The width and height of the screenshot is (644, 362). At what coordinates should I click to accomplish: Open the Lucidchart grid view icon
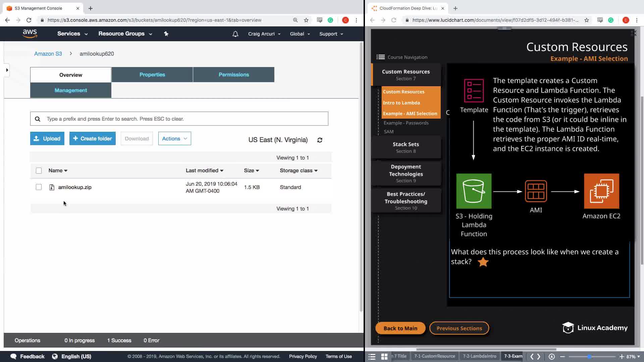(384, 356)
